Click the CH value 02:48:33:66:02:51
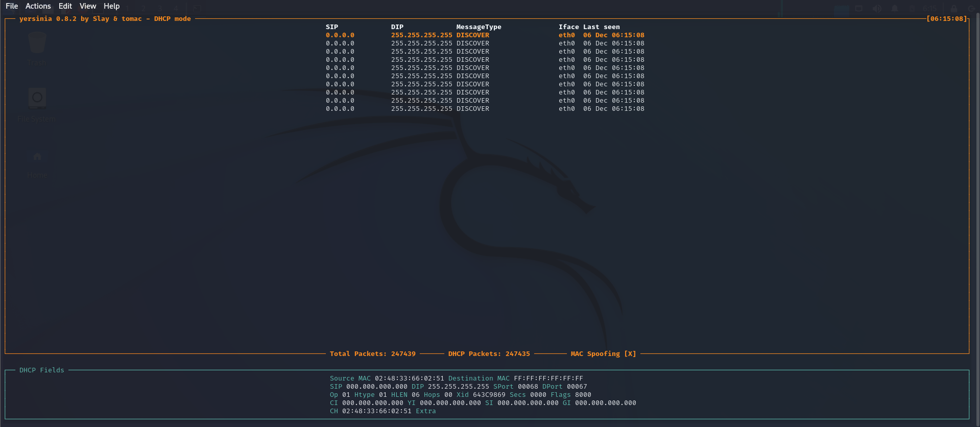980x427 pixels. (377, 411)
